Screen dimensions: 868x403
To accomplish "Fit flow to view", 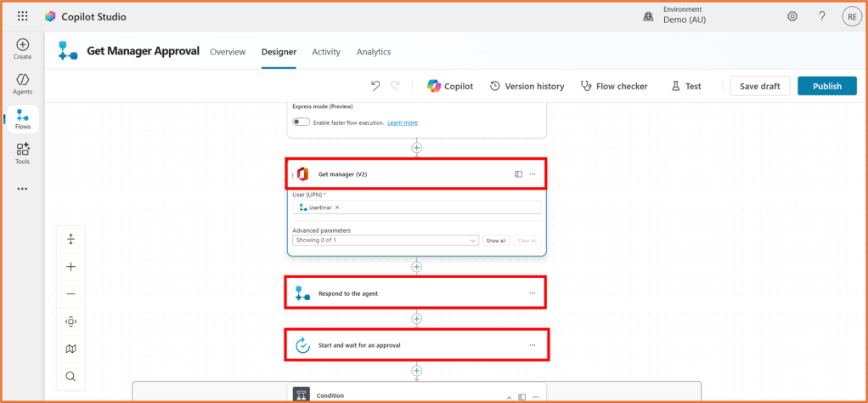I will [x=70, y=321].
